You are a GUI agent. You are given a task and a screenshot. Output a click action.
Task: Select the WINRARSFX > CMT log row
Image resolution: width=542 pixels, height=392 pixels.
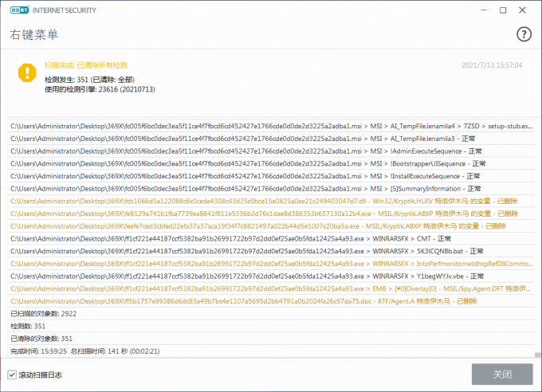271,238
